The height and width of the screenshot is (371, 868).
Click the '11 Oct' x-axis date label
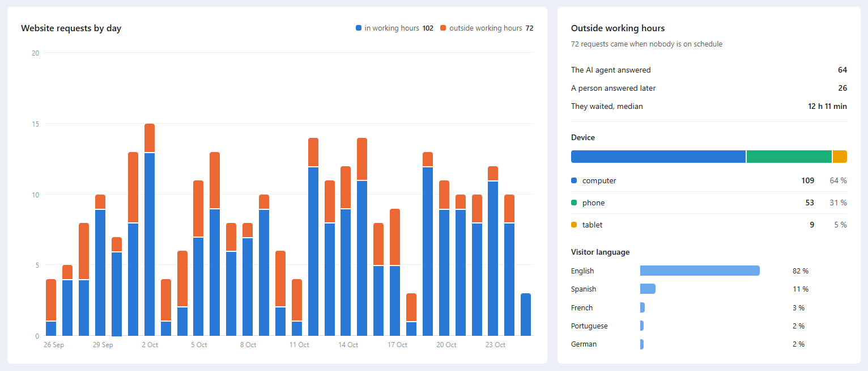coord(299,344)
